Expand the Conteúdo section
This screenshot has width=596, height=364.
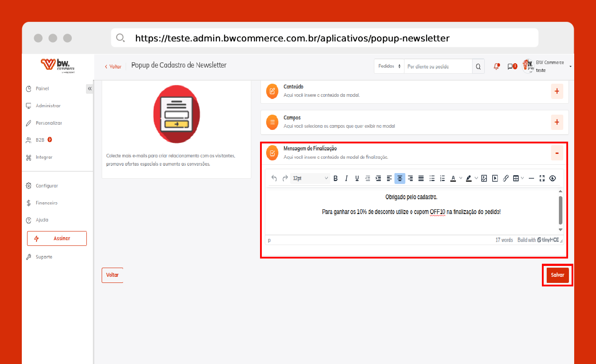pos(557,91)
